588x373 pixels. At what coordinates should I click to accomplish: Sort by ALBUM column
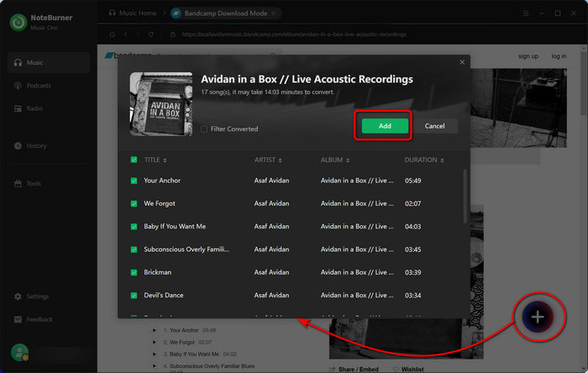pos(335,160)
